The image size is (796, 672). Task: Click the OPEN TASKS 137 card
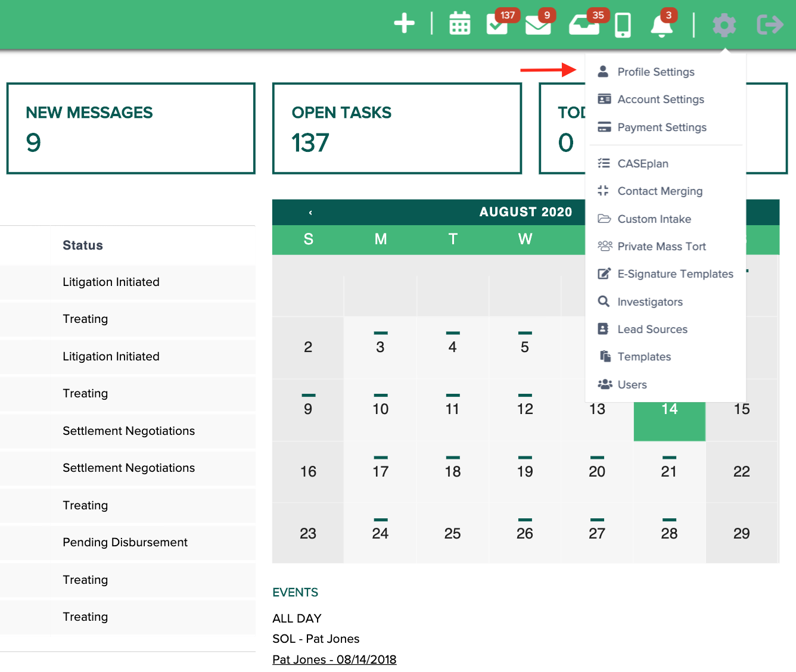397,128
